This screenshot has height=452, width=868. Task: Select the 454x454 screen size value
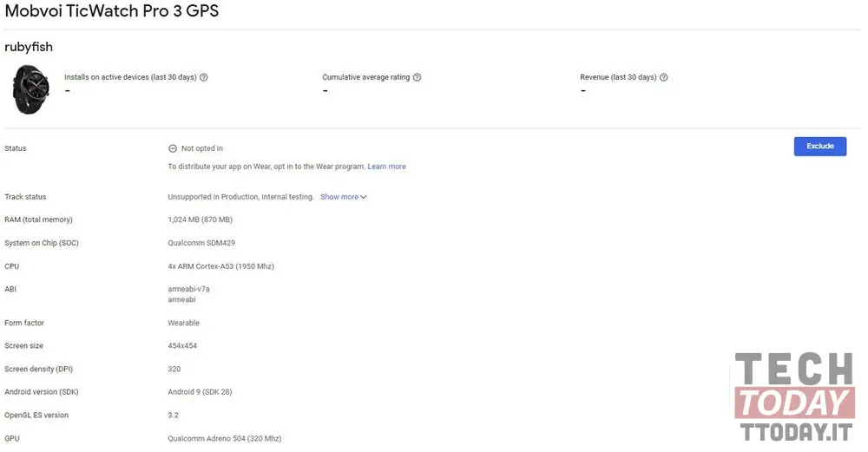click(182, 346)
